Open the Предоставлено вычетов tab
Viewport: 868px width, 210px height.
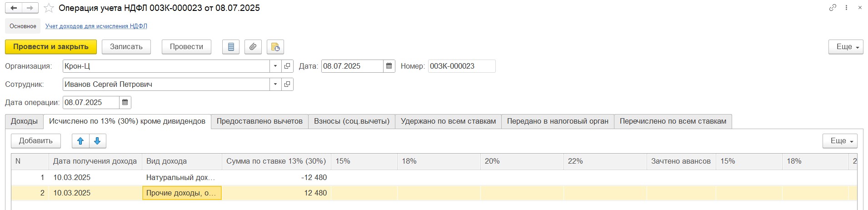[259, 121]
